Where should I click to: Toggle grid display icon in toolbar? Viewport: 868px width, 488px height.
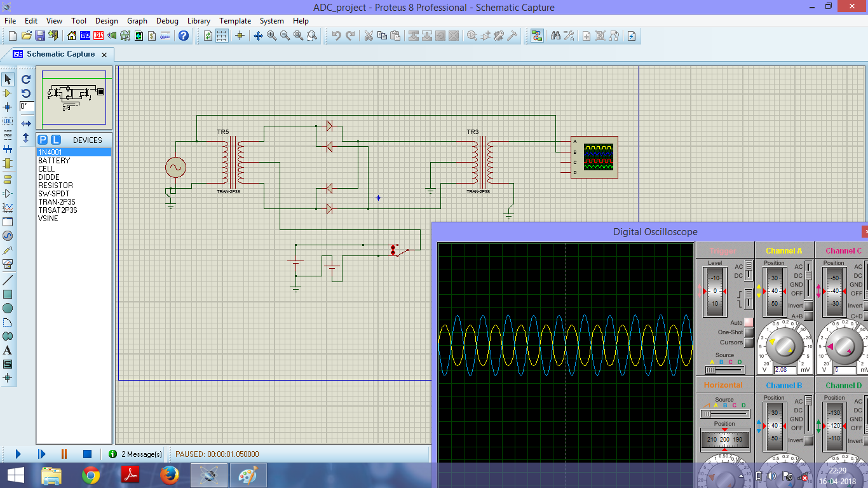(222, 36)
